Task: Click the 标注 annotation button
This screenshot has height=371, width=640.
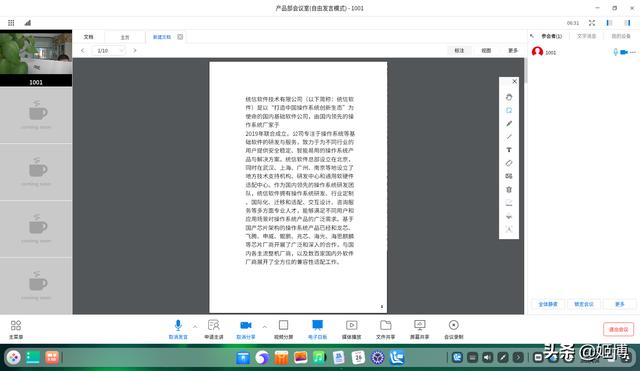Action: (459, 51)
